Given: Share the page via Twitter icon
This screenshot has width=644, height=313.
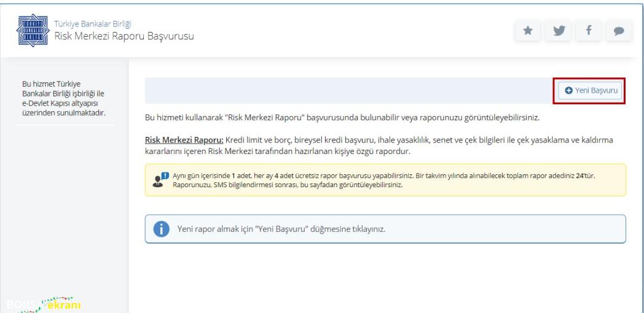Looking at the screenshot, I should [x=558, y=30].
